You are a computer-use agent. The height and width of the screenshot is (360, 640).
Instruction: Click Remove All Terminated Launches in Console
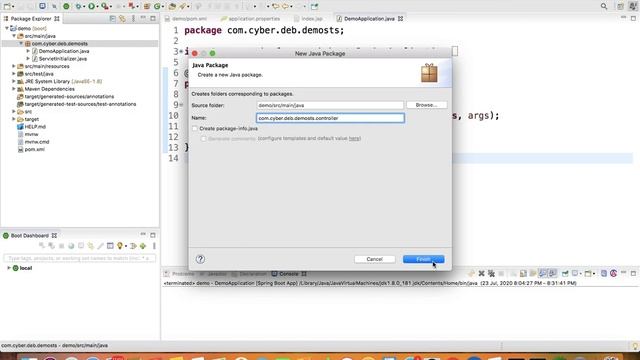click(491, 273)
